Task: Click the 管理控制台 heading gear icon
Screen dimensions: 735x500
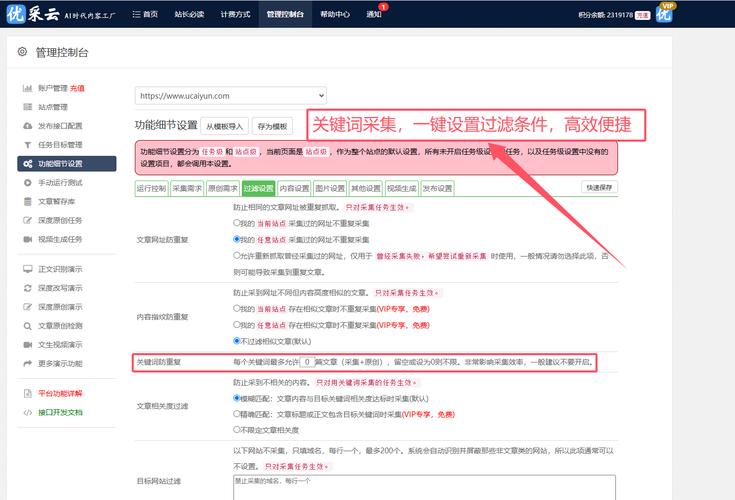Action: (x=22, y=52)
